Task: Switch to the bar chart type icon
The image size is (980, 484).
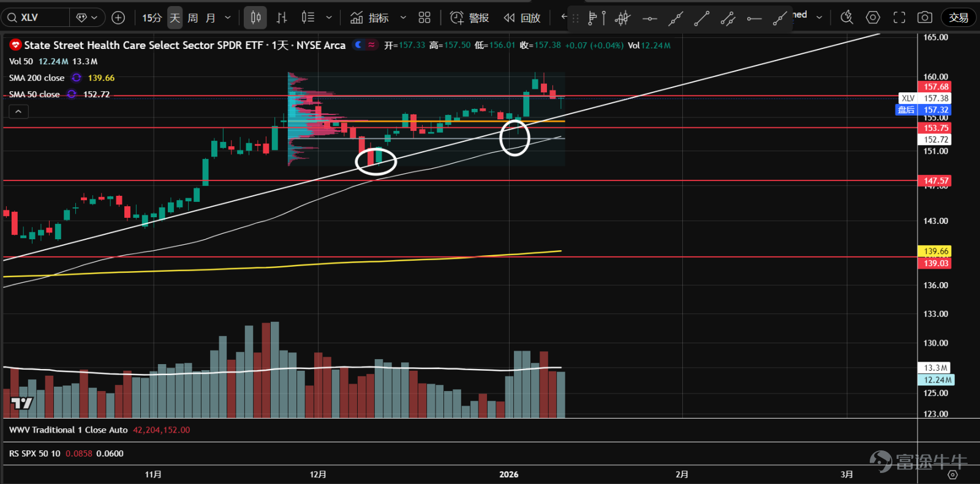Action: click(x=282, y=18)
